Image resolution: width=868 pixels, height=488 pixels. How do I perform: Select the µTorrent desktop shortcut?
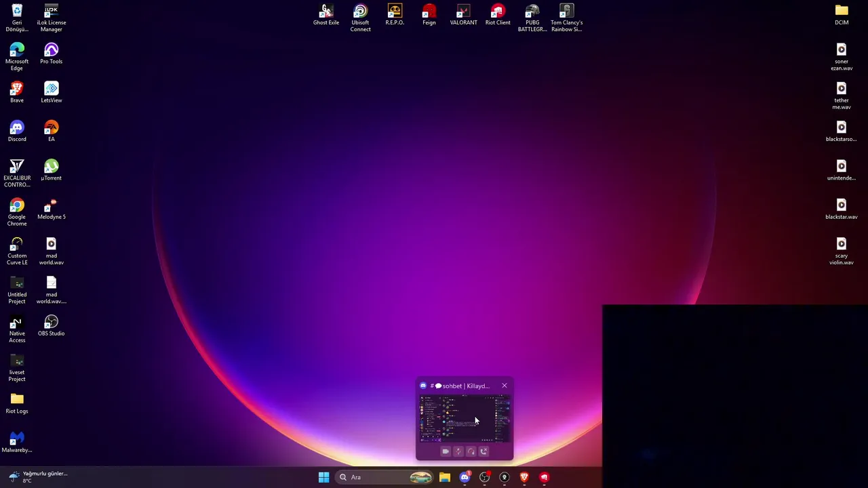click(x=51, y=170)
